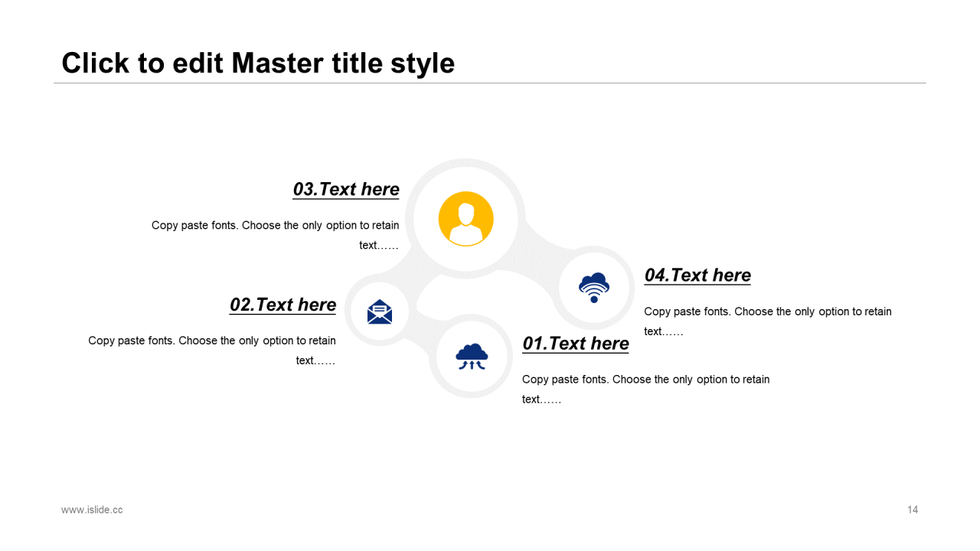Select the horizontal line under the title

490,83
